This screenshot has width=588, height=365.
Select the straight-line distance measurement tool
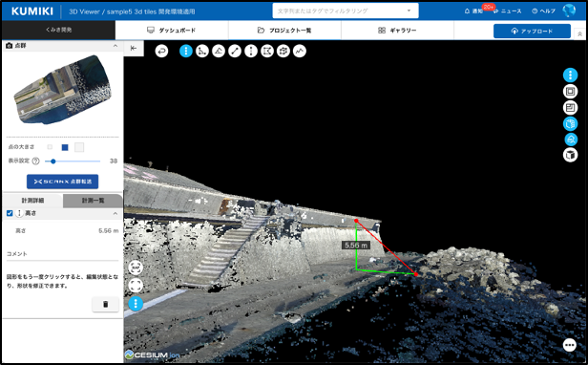[x=235, y=51]
